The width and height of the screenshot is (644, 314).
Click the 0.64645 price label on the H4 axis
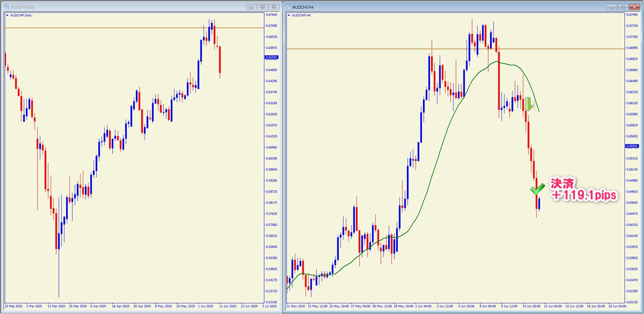coord(632,203)
